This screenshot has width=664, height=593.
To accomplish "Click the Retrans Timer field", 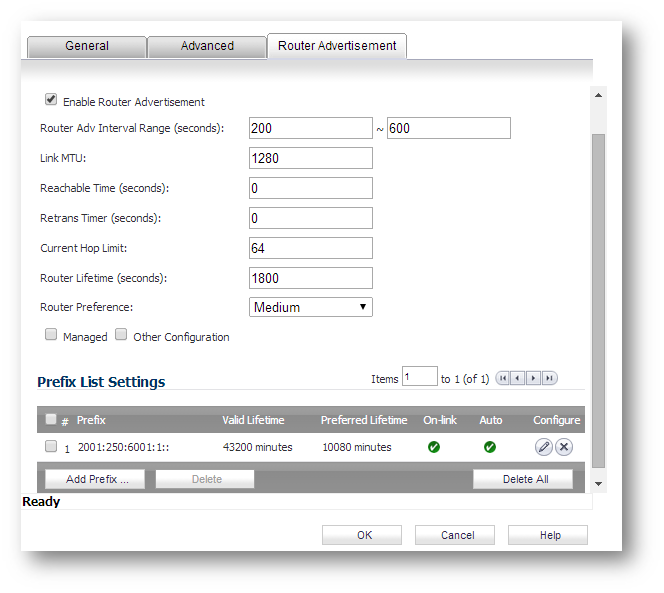I will tap(311, 218).
